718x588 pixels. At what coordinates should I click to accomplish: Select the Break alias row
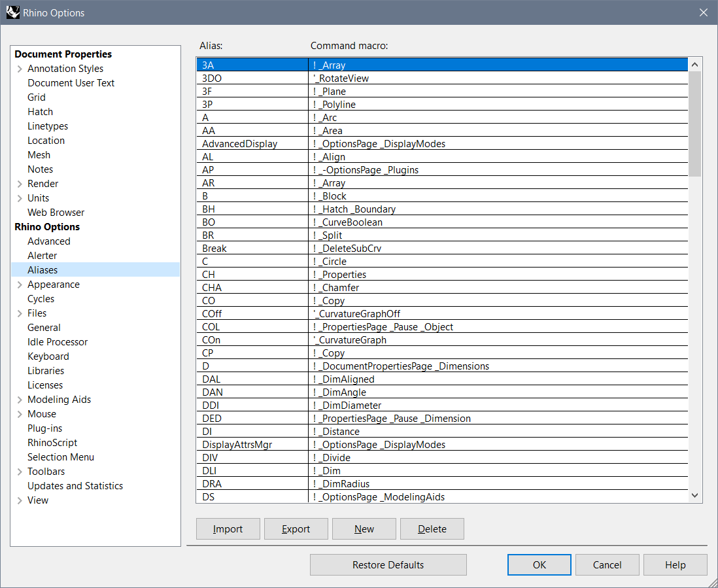tap(252, 248)
